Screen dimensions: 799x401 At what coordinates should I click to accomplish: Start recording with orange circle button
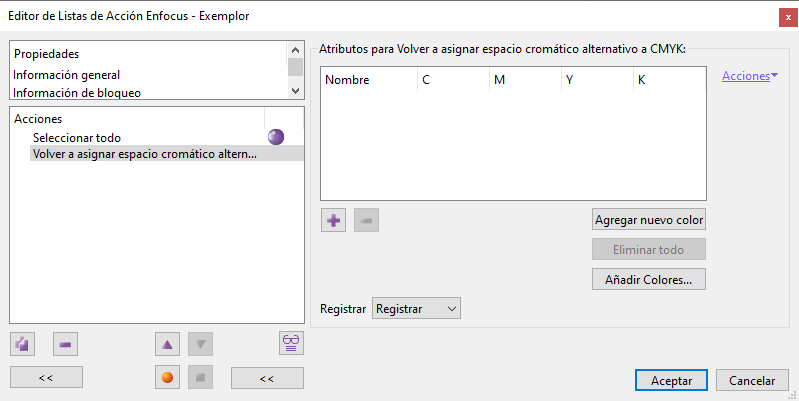tap(167, 378)
